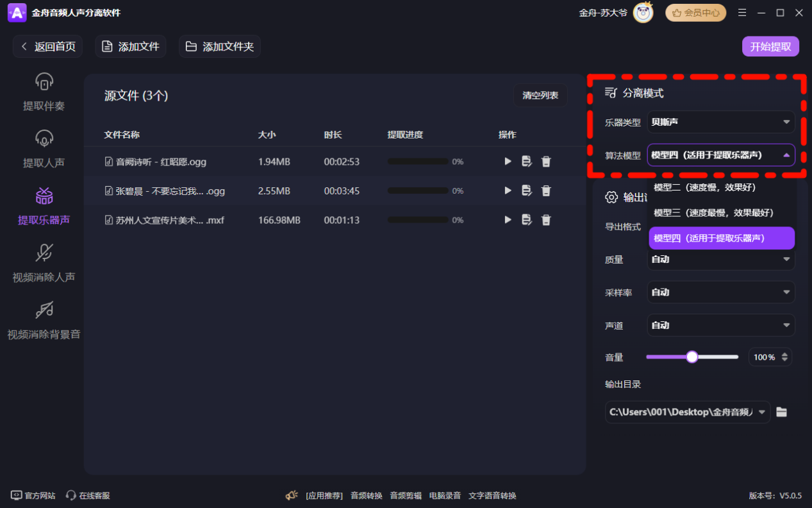Open 乐器类型 dropdown showing 贝斯声
812x508 pixels.
coord(721,122)
